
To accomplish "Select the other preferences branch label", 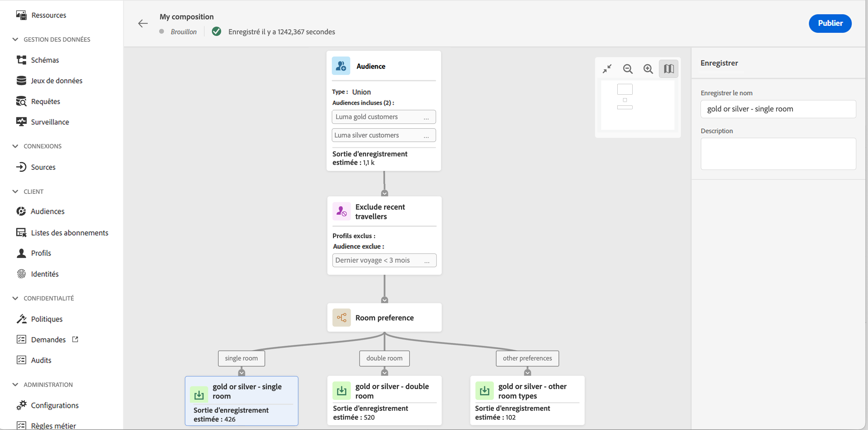I will [x=527, y=358].
